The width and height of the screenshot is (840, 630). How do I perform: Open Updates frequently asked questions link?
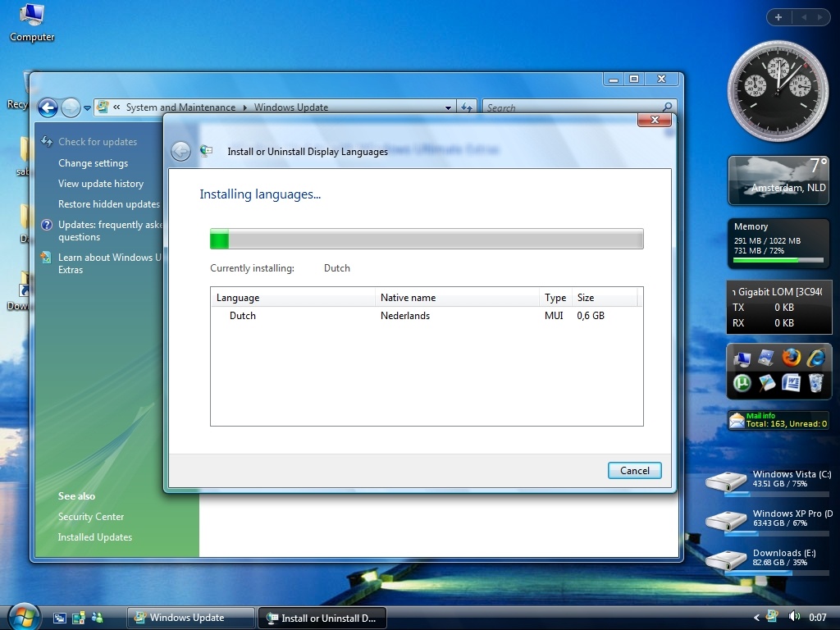point(110,231)
